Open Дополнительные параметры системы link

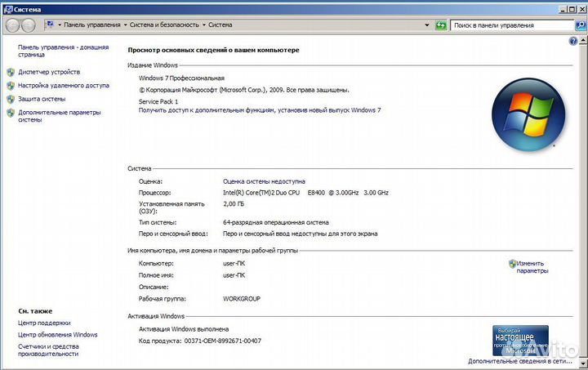click(60, 116)
